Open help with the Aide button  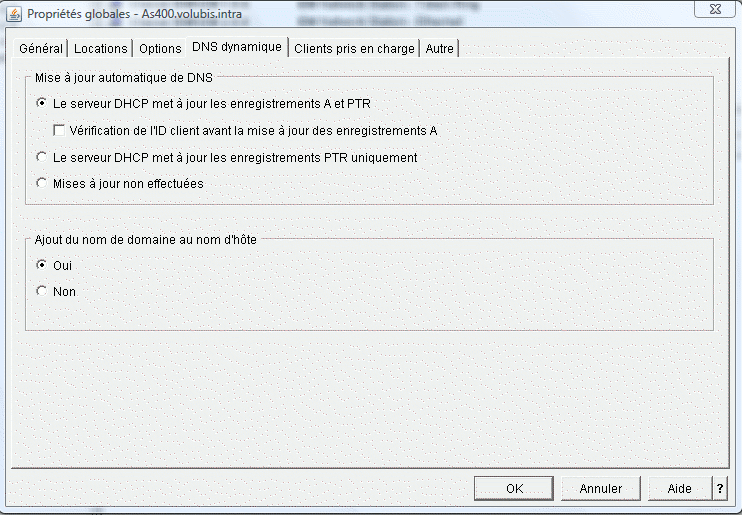point(680,488)
